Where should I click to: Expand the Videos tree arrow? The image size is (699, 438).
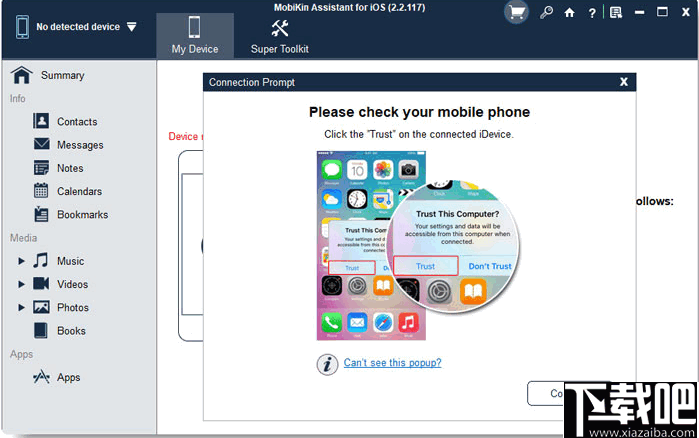pos(21,284)
